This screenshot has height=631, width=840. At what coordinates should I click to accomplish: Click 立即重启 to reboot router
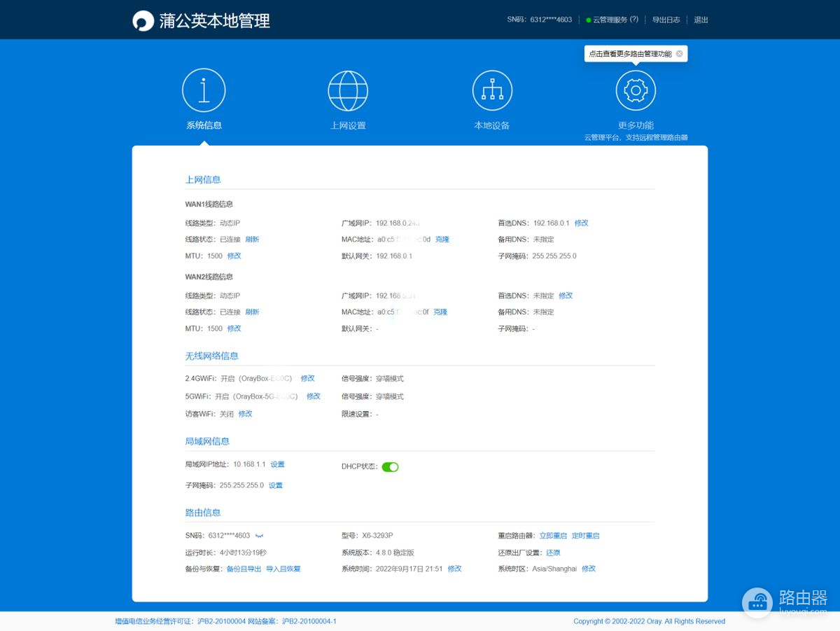(553, 536)
